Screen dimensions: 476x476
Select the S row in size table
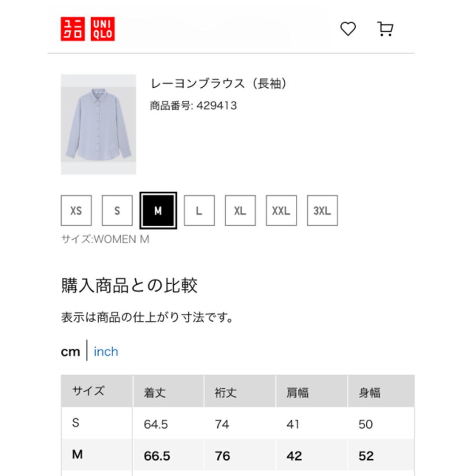click(238, 423)
